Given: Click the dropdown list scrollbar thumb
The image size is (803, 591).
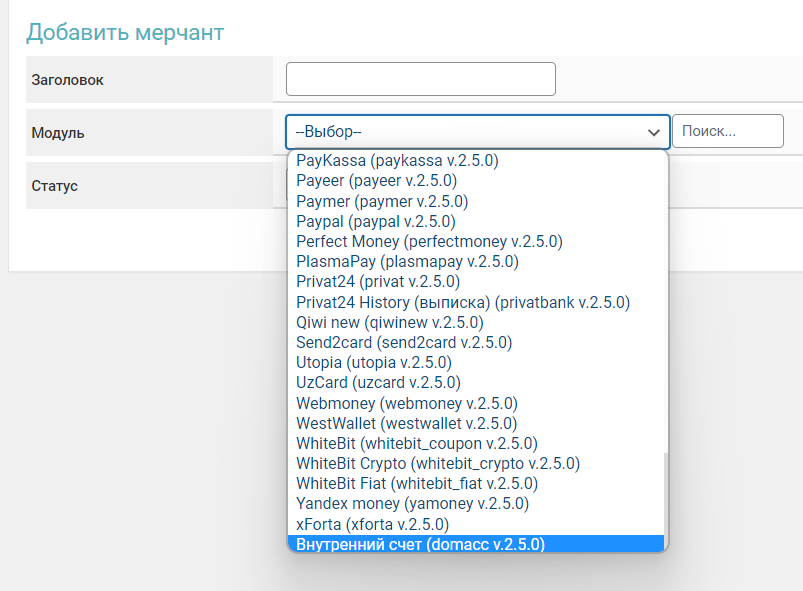Looking at the screenshot, I should [665, 500].
